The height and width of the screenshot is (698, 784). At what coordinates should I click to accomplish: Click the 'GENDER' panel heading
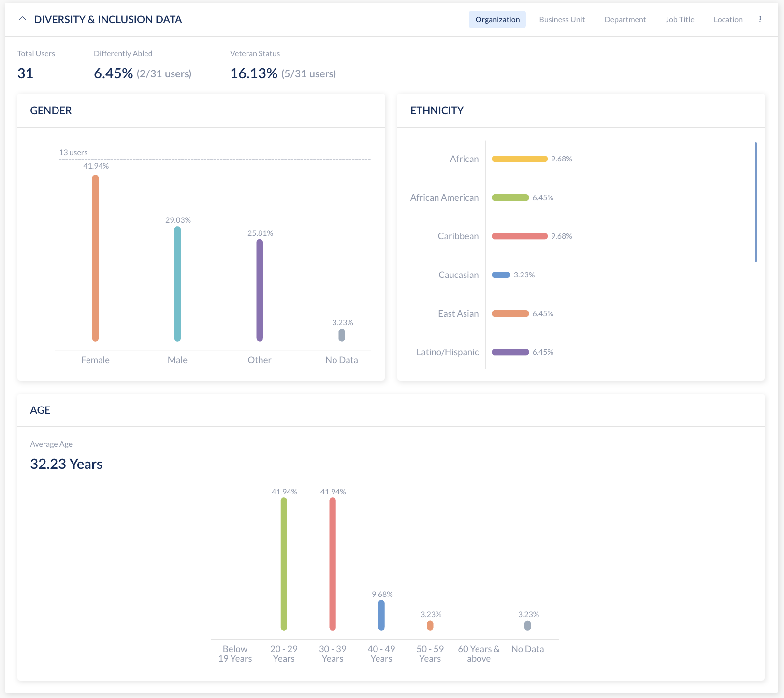[51, 110]
